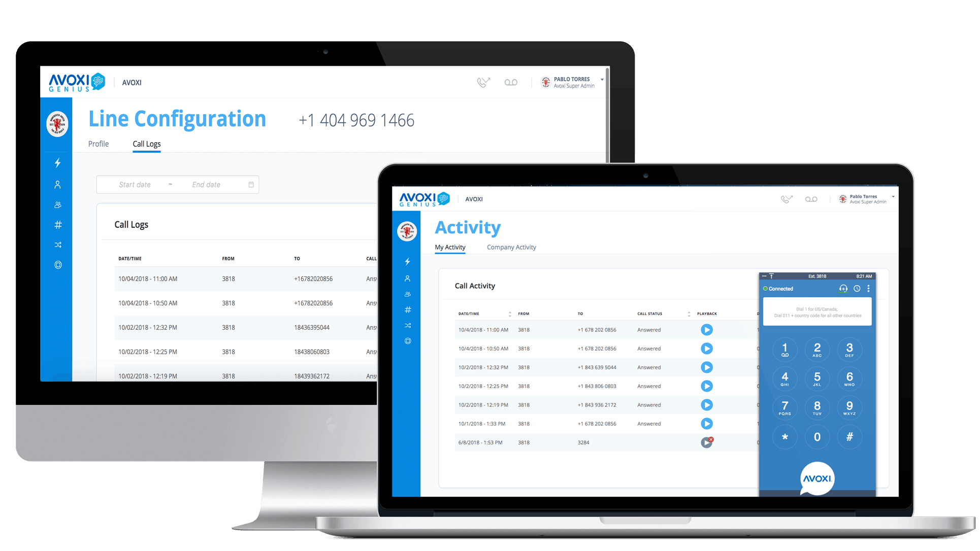The width and height of the screenshot is (980, 551).
Task: Switch to Company Activity tab
Action: (511, 247)
